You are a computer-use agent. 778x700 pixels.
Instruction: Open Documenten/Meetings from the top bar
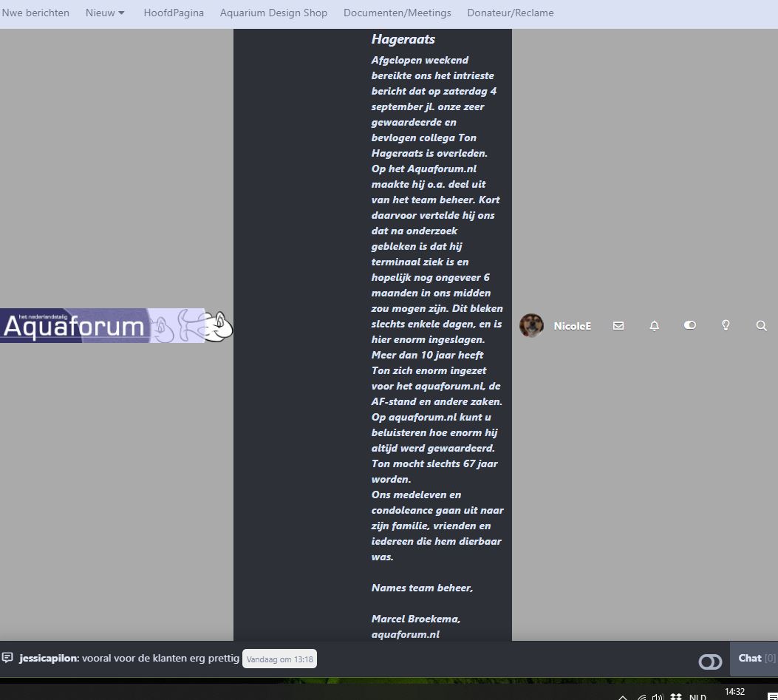tap(397, 13)
